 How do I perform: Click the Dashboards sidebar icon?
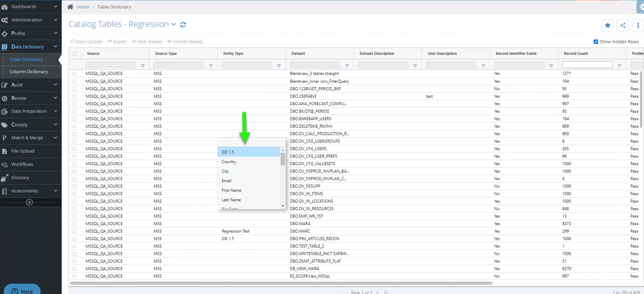[x=5, y=7]
